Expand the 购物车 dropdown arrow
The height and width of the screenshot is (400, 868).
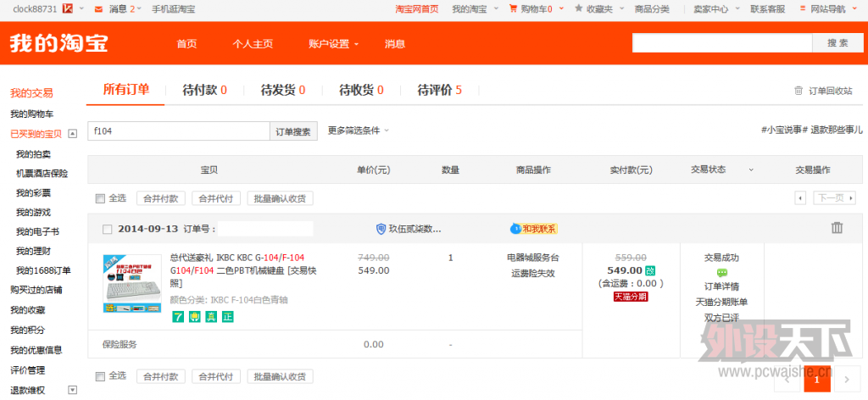coord(561,8)
